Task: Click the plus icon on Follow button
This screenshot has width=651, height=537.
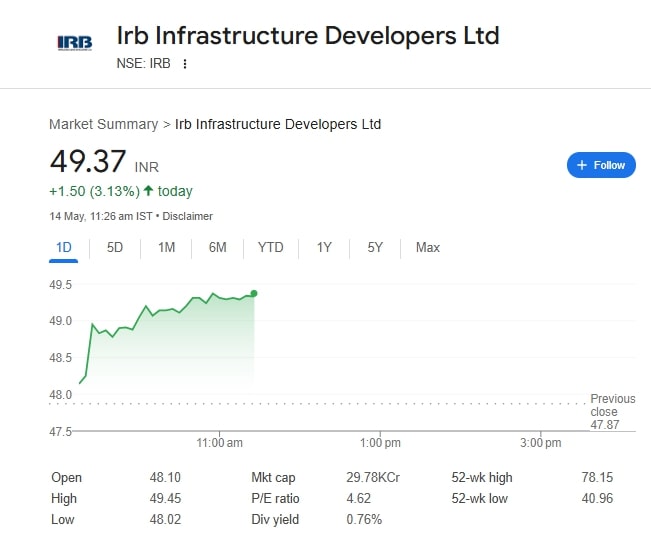Action: 582,165
